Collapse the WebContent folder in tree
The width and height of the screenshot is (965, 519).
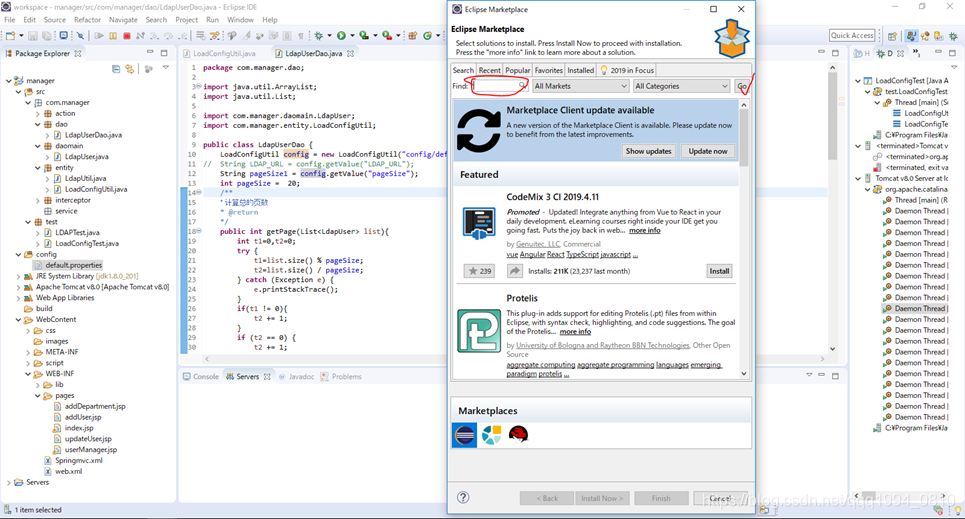pyautogui.click(x=18, y=320)
